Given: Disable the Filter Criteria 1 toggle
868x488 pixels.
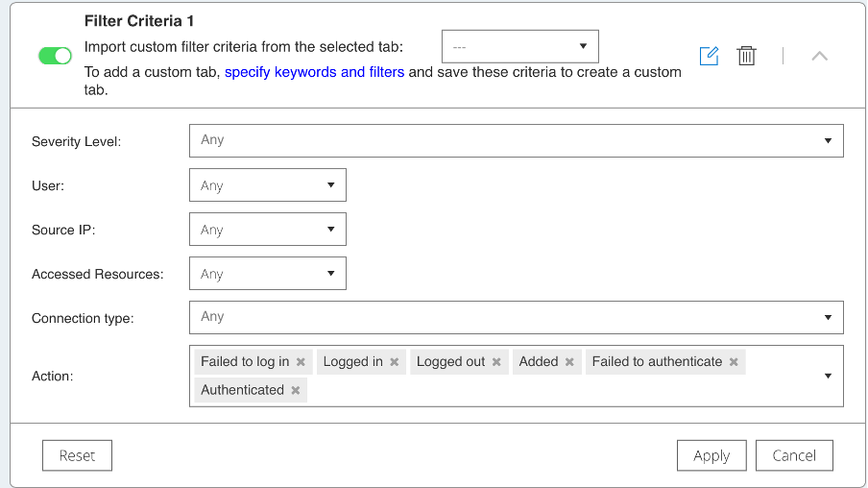Looking at the screenshot, I should [x=55, y=56].
